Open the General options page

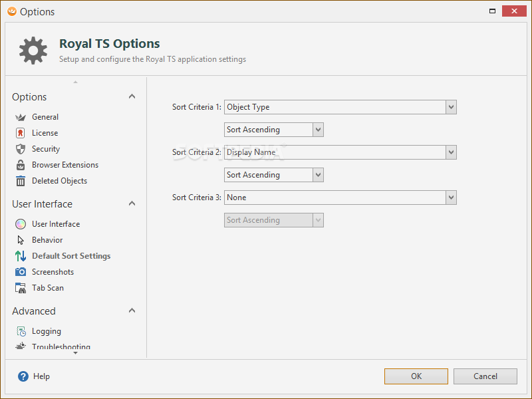tap(45, 117)
